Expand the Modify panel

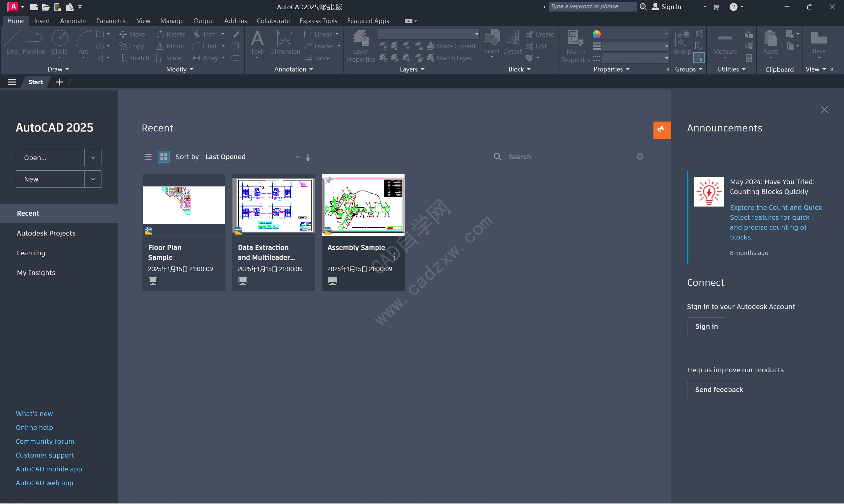[x=179, y=69]
